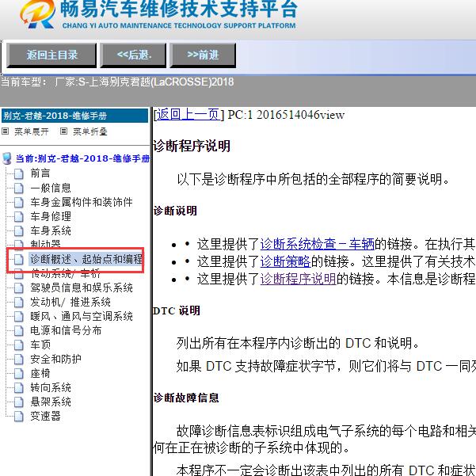The height and width of the screenshot is (476, 476).
Task: Open the 悬架系统 tree item
Action: point(51,402)
